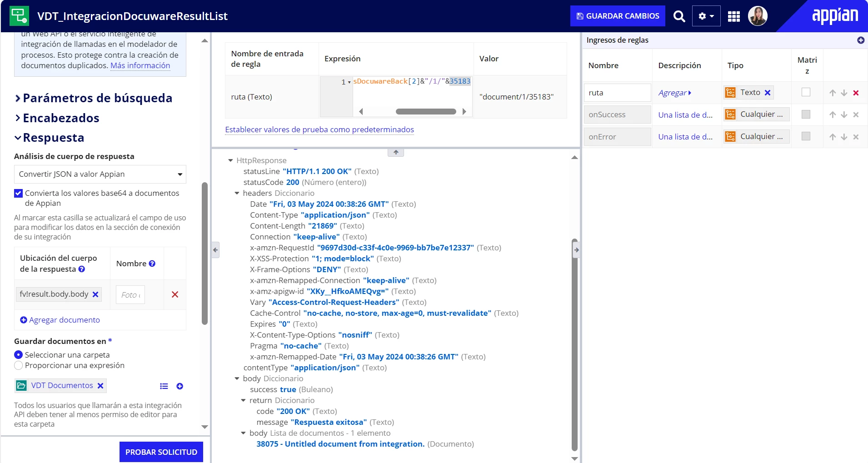Click expression editor scroll-right arrow
Screen dimensions: 868x463
pos(464,111)
